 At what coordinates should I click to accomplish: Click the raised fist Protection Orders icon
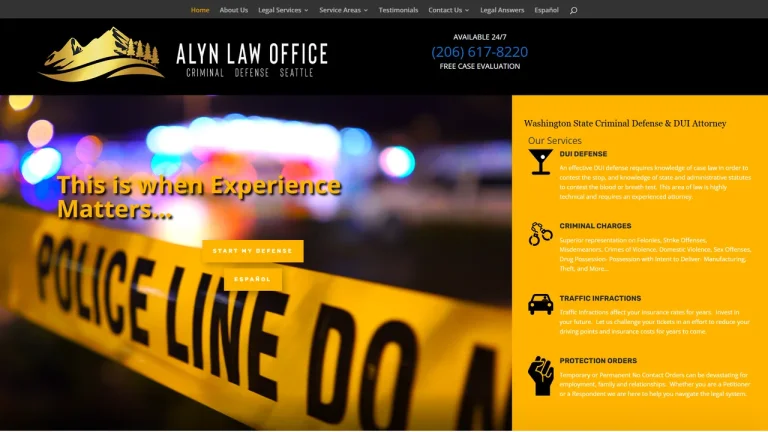540,376
